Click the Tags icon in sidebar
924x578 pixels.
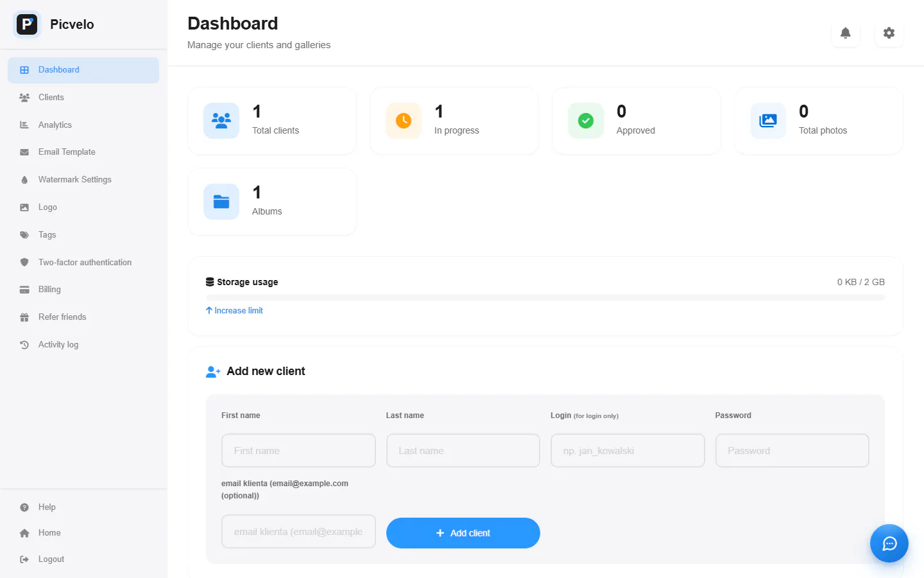[x=24, y=235]
